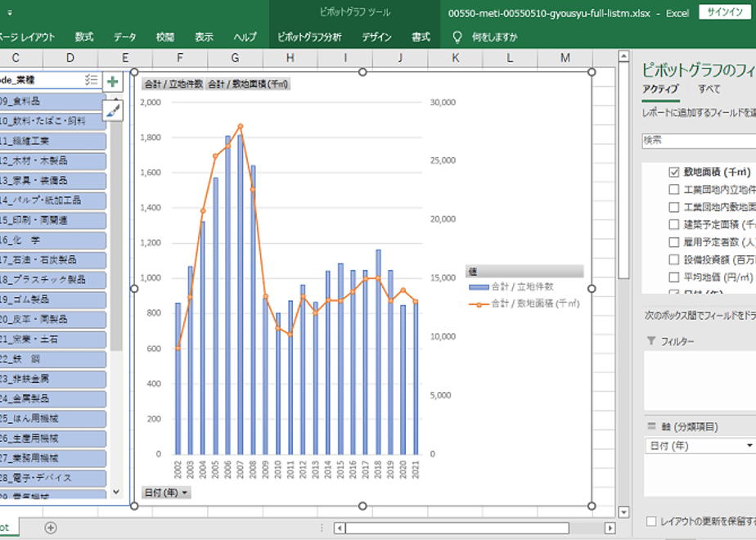Click the horizontal worksheet scrollbar thumb
This screenshot has width=756, height=540.
[x=457, y=528]
